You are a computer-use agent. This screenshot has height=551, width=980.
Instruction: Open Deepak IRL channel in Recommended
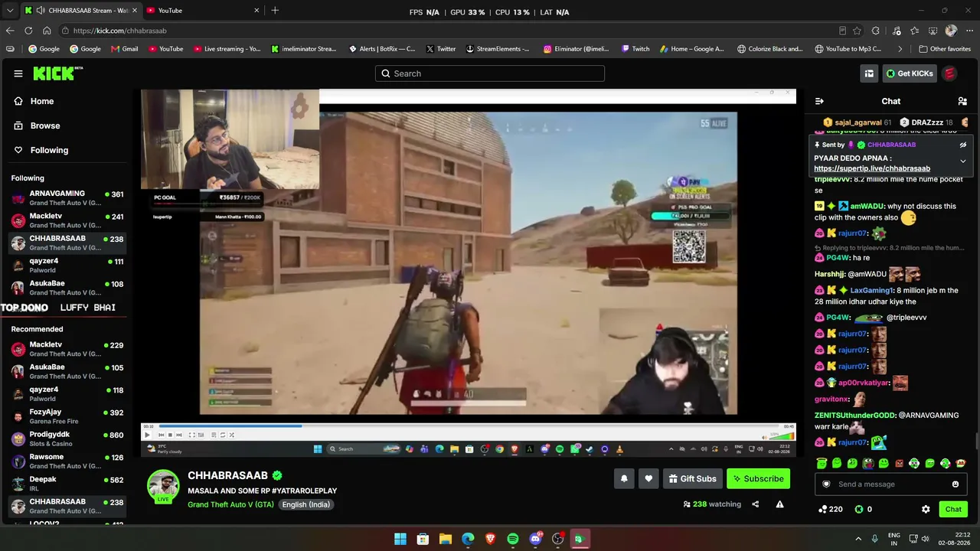pos(67,484)
